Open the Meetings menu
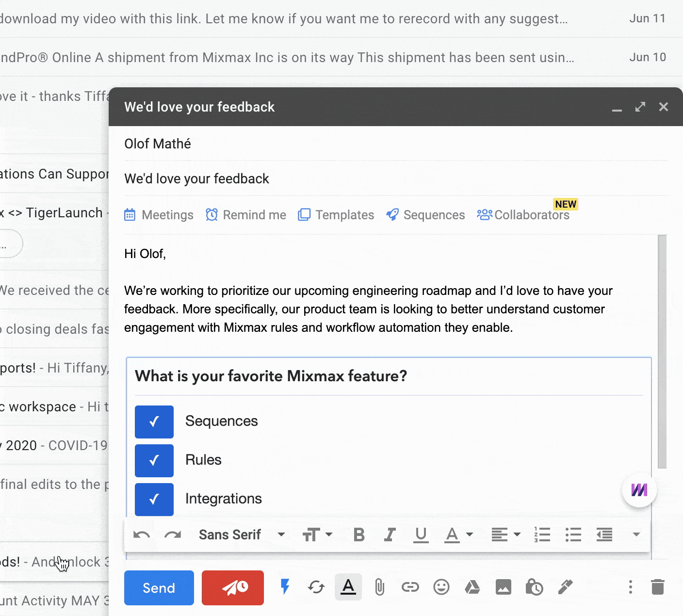The image size is (683, 616). (159, 215)
